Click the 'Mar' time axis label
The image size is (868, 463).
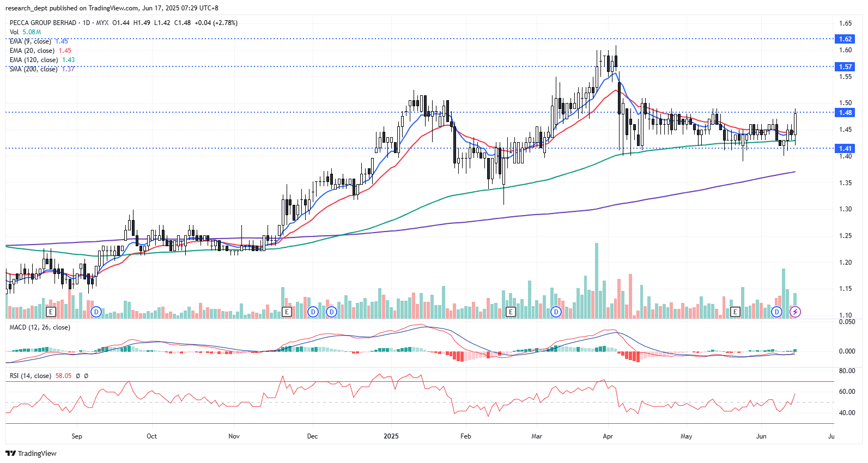tap(537, 436)
